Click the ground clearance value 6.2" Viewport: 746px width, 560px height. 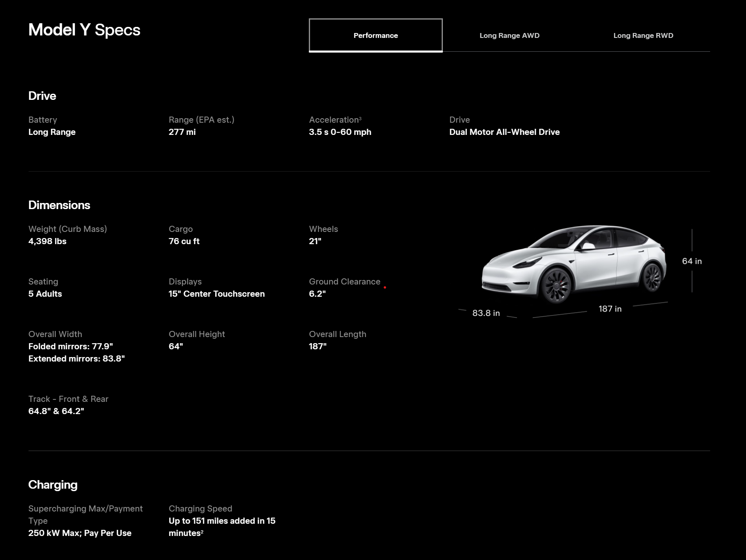click(317, 294)
